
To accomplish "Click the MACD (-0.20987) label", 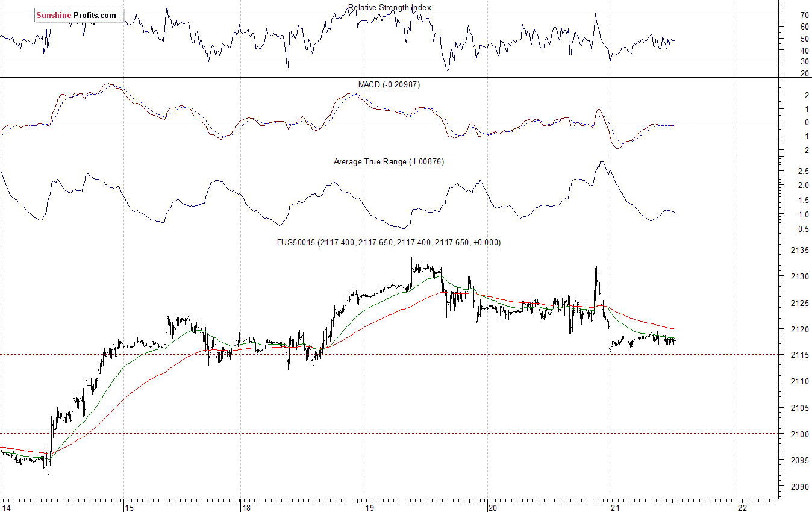I will point(389,85).
